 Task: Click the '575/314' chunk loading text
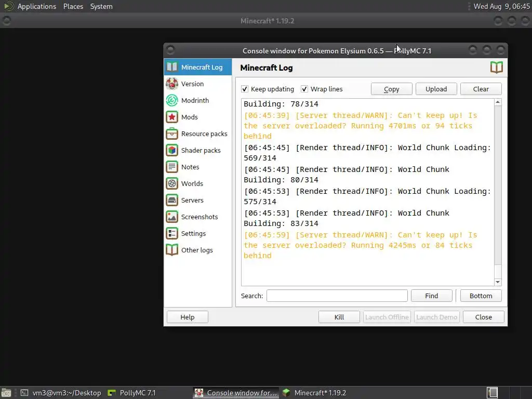tap(260, 202)
